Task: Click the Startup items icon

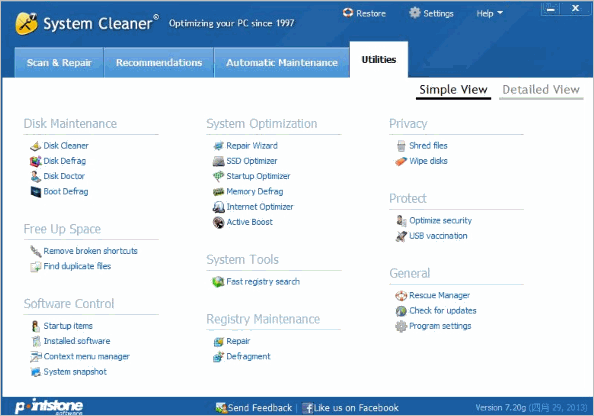Action: [x=36, y=326]
